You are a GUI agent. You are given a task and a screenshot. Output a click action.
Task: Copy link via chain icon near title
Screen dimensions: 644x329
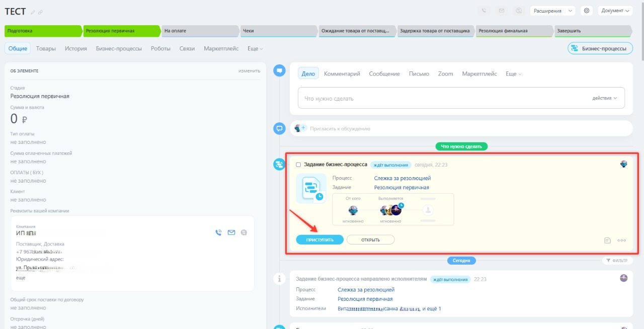40,12
